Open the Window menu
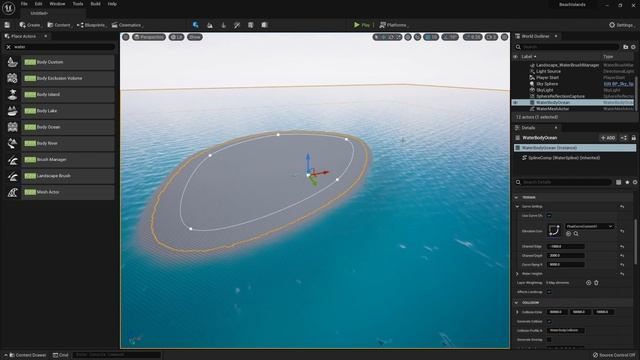This screenshot has width=640, height=360. tap(57, 4)
